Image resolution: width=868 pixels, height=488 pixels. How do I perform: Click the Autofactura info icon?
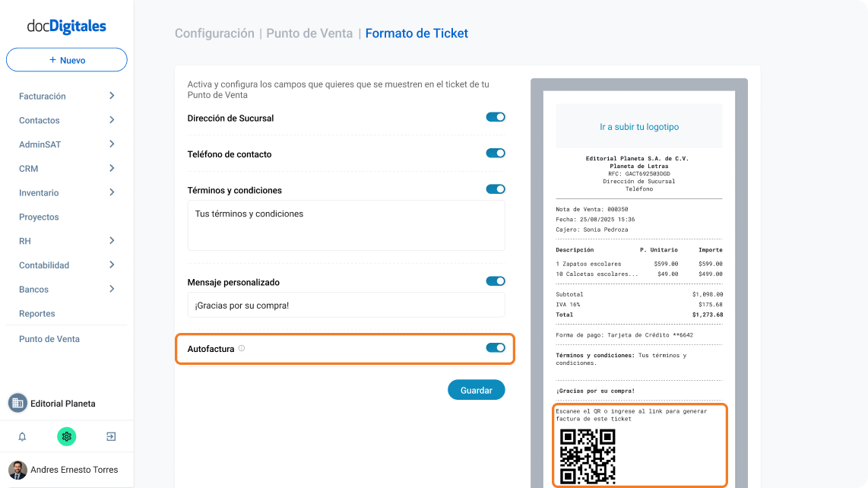click(x=242, y=348)
